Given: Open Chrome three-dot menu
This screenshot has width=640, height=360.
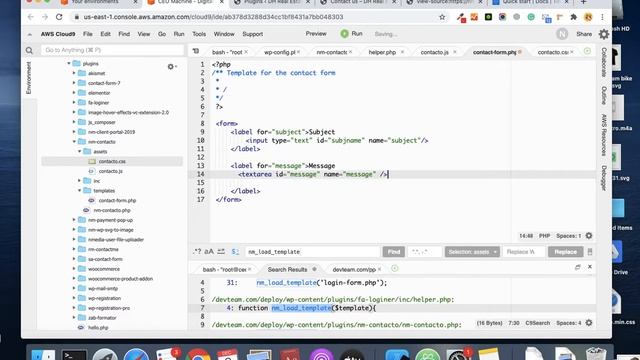Looking at the screenshot, I should coord(602,17).
